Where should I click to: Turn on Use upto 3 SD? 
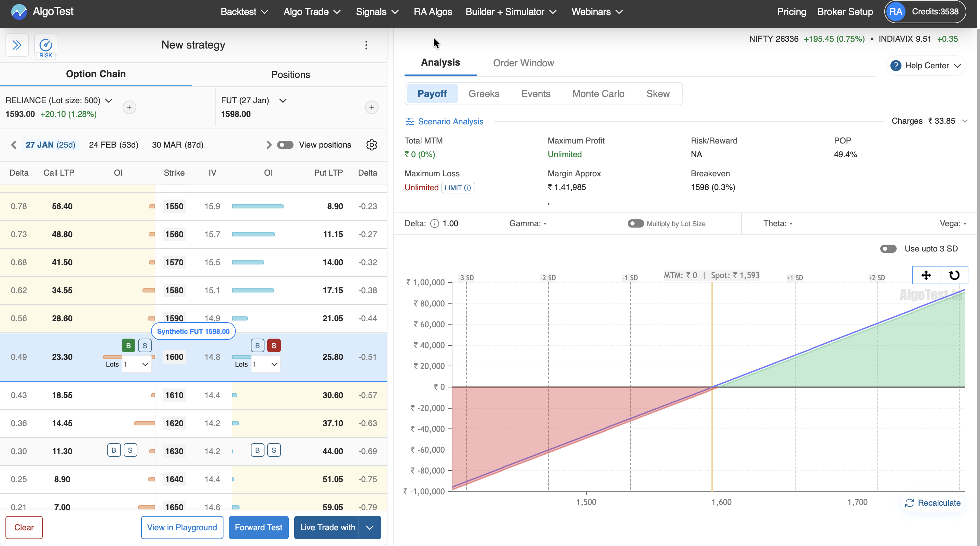888,249
